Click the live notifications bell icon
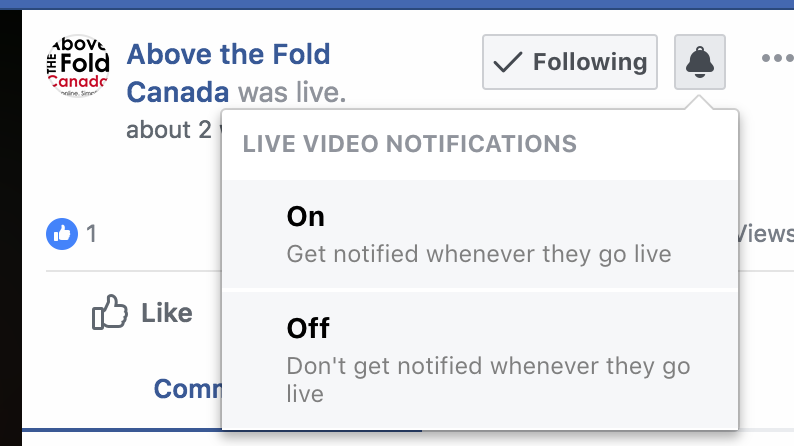Viewport: 794px width, 446px height. [x=700, y=62]
